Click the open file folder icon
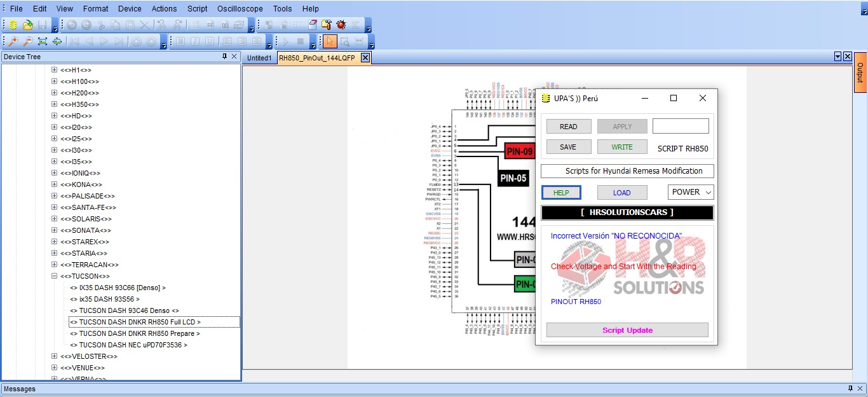 pos(27,25)
